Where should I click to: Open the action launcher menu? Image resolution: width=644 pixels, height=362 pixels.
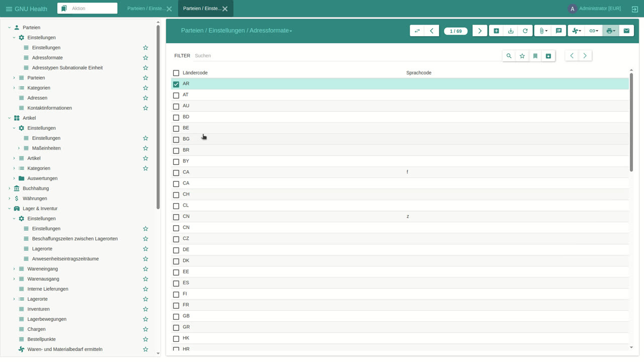pos(577,31)
